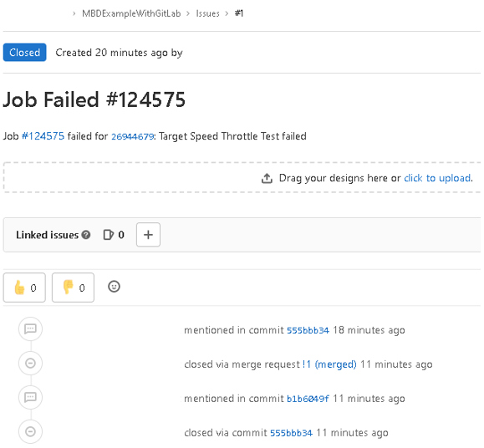Click the Closed status badge

[25, 53]
